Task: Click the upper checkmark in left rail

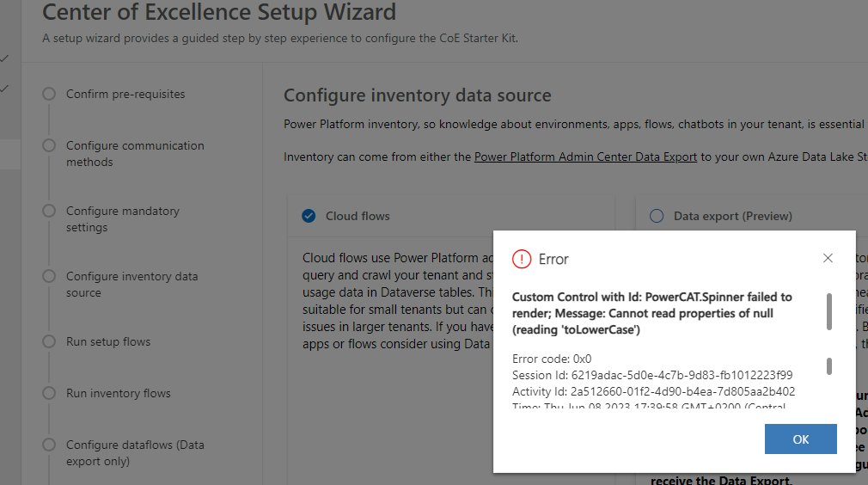Action: [x=5, y=58]
